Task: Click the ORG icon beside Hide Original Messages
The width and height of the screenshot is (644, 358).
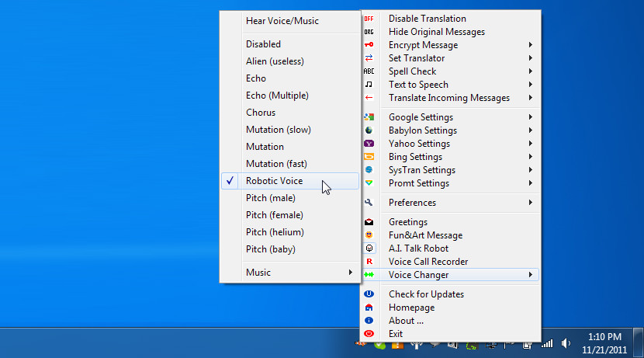Action: click(x=369, y=32)
